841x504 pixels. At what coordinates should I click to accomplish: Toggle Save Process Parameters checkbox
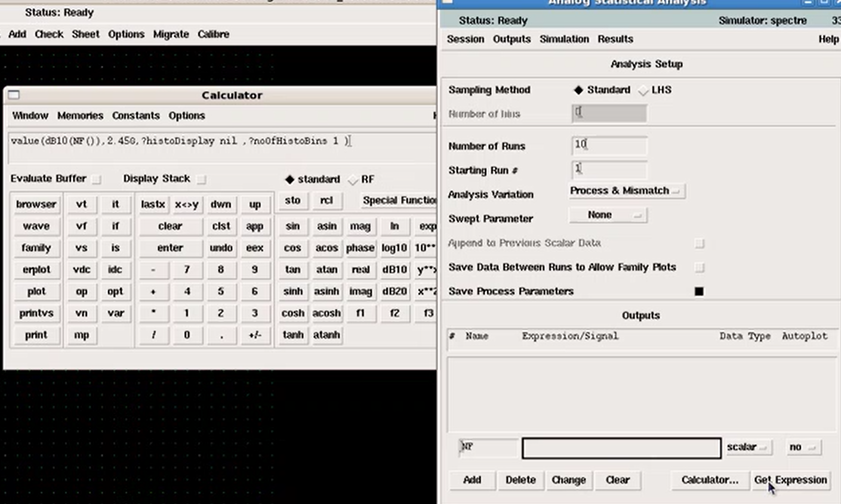(x=699, y=291)
